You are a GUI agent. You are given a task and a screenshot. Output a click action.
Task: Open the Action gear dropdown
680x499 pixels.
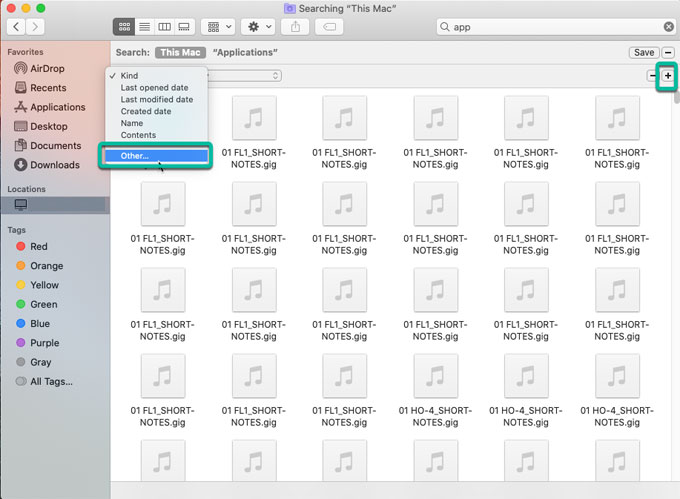[258, 26]
